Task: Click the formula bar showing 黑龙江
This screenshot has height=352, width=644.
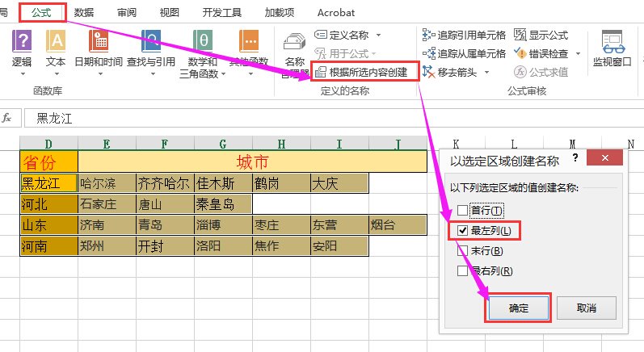Action: (x=334, y=118)
